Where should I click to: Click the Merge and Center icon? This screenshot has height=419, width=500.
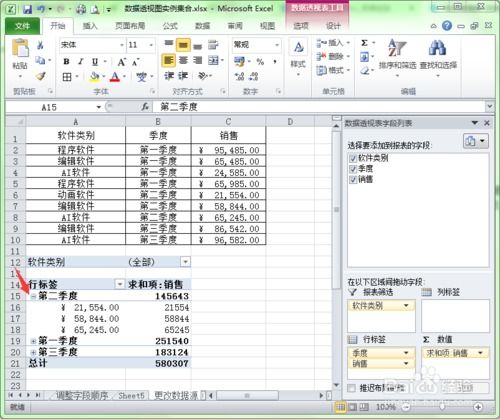coord(213,60)
